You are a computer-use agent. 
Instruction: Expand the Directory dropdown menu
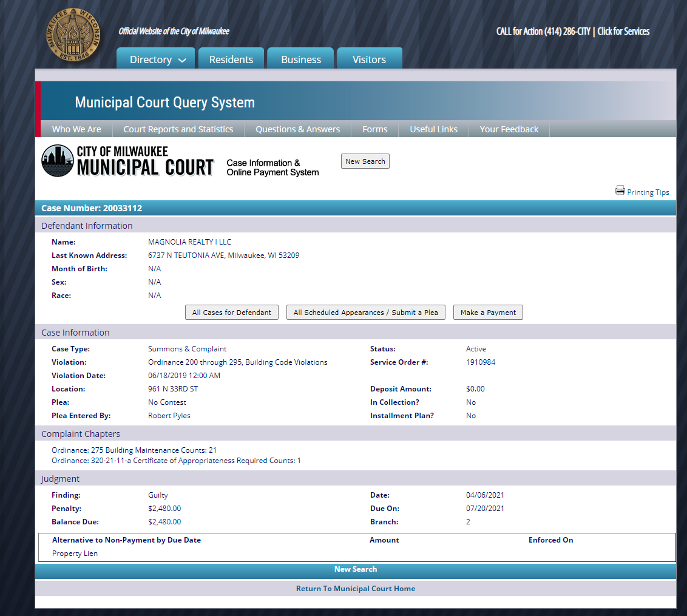coord(156,59)
